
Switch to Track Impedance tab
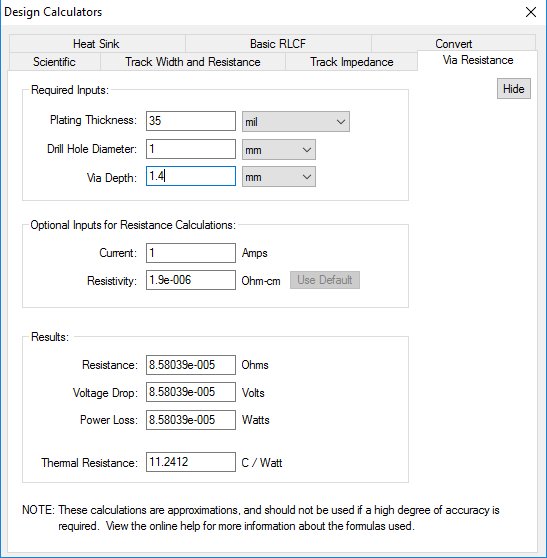point(351,62)
